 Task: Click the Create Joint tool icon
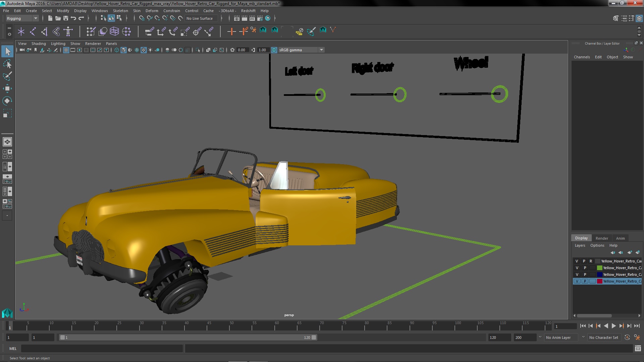pyautogui.click(x=33, y=32)
